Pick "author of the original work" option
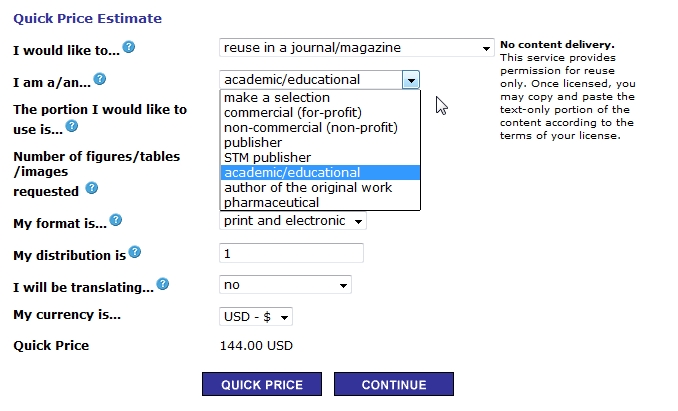Viewport: 678px width, 411px height. click(308, 187)
